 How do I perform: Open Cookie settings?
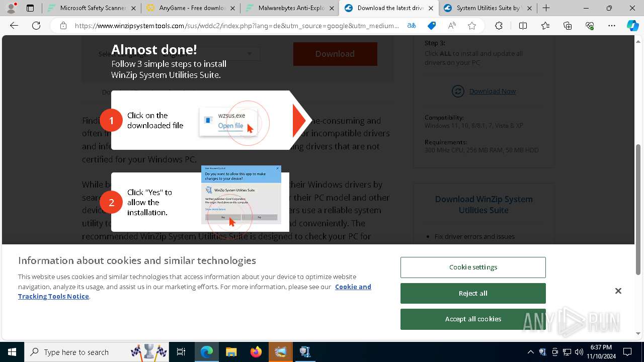(x=473, y=267)
